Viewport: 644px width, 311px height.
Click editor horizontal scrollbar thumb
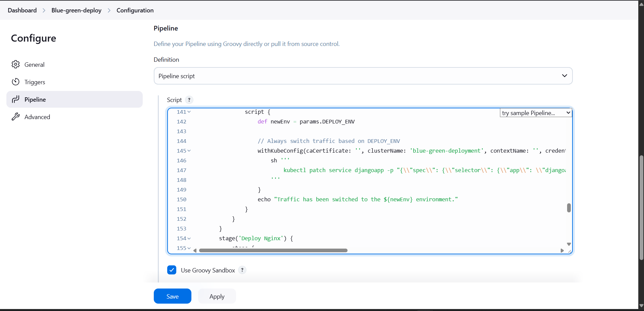[x=273, y=251]
